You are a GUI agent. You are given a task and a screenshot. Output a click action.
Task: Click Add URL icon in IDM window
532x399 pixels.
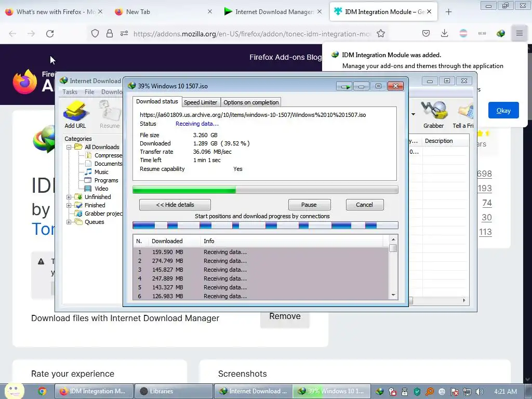click(x=76, y=115)
